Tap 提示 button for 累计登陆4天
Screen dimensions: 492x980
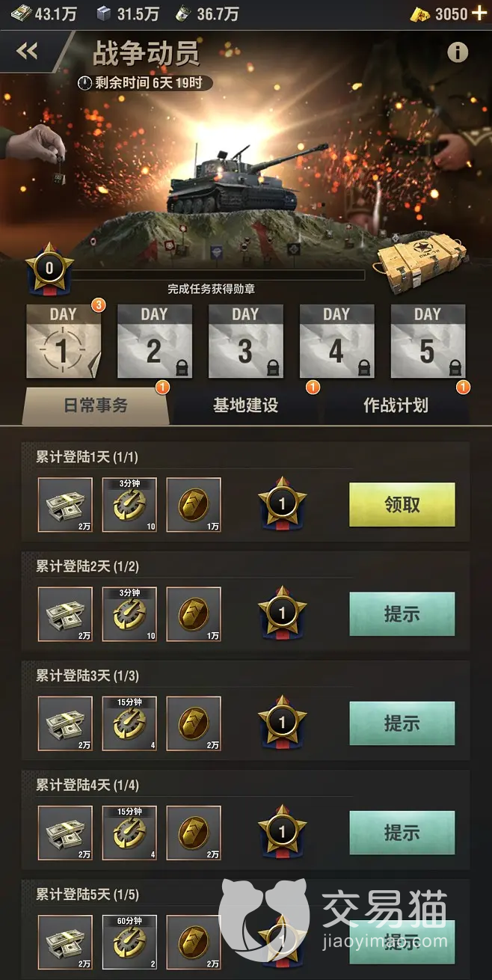tap(402, 833)
